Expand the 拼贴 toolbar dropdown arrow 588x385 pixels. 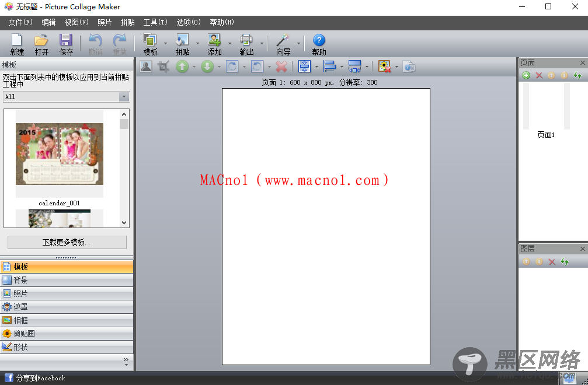coord(197,43)
